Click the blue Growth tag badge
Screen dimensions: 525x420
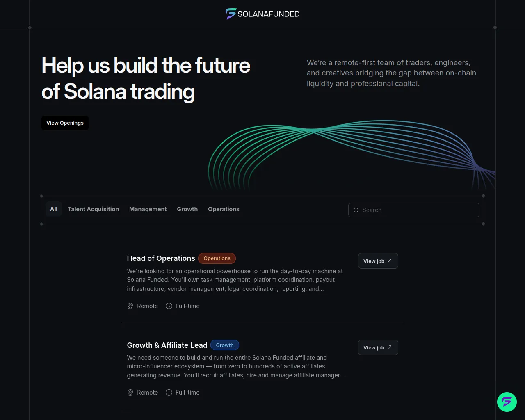tap(225, 345)
